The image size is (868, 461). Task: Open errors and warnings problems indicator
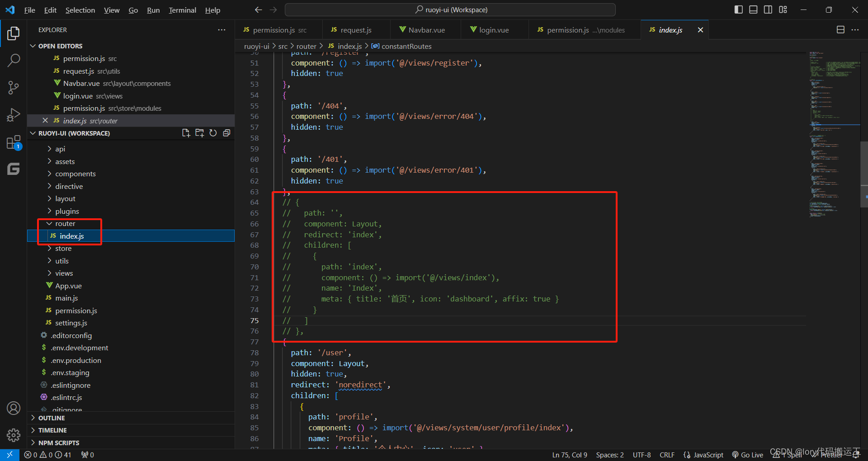tap(47, 455)
